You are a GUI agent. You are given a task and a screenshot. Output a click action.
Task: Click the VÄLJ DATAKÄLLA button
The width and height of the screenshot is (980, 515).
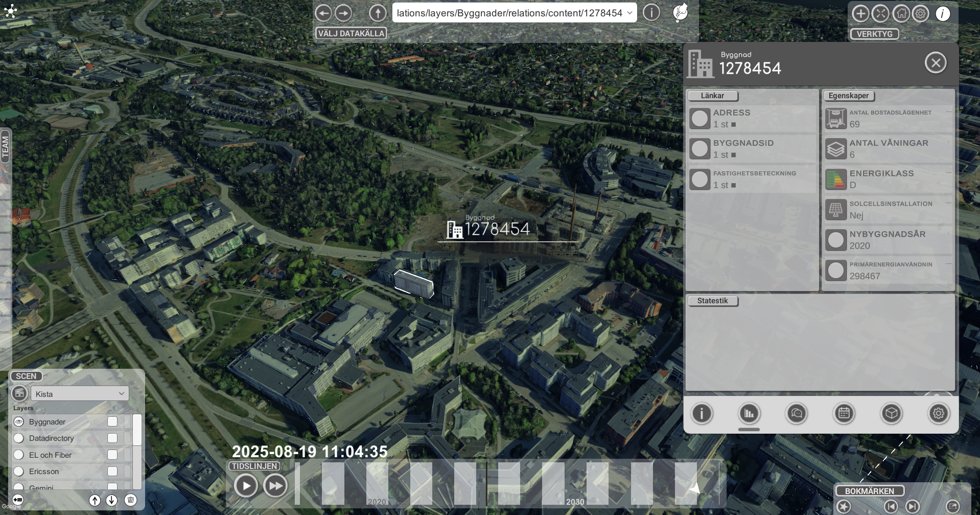coord(351,34)
